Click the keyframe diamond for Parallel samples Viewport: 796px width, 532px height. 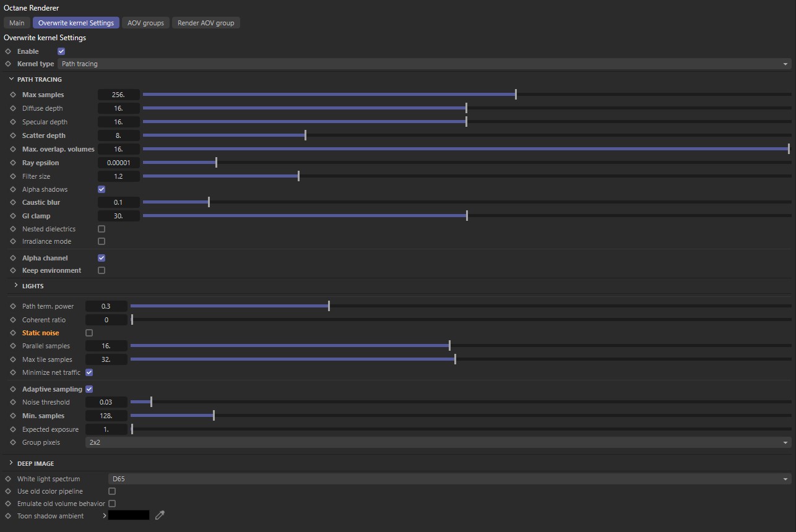[13, 346]
